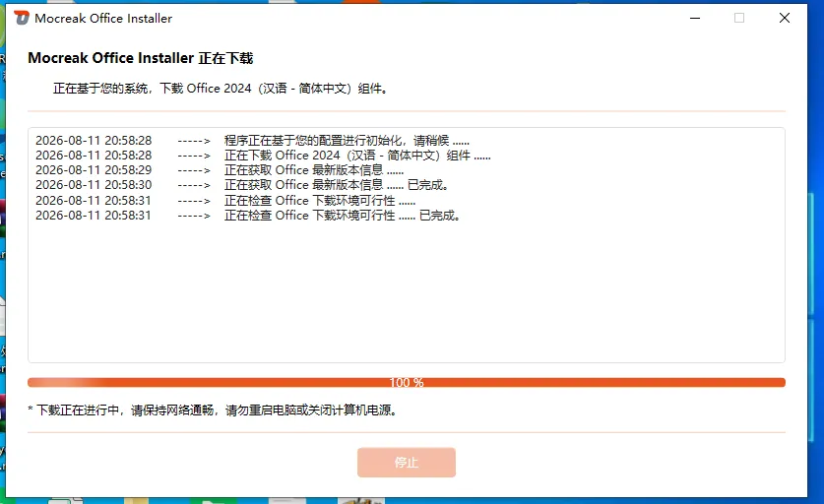The image size is (824, 504).
Task: Close the Mocreak Office Installer window
Action: point(784,18)
